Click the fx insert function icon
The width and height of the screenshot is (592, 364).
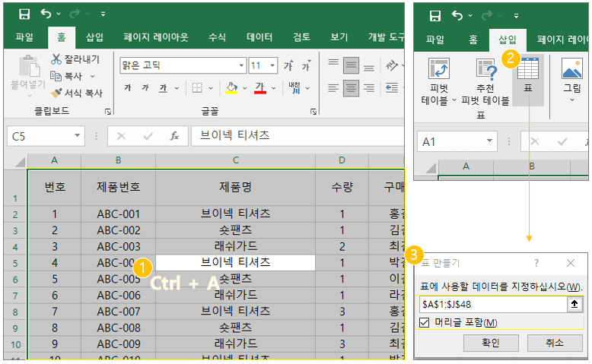coord(174,136)
